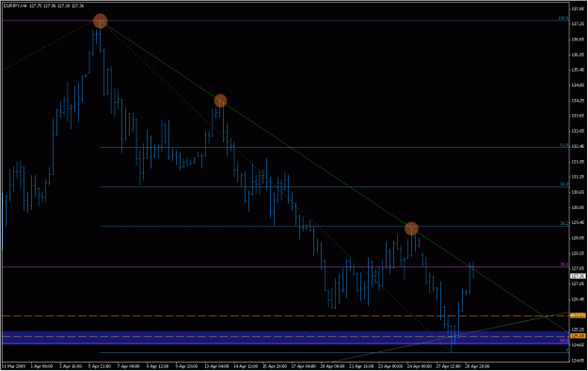The height and width of the screenshot is (371, 588).
Task: Click the 136.05 price axis label
Action: pos(578,55)
